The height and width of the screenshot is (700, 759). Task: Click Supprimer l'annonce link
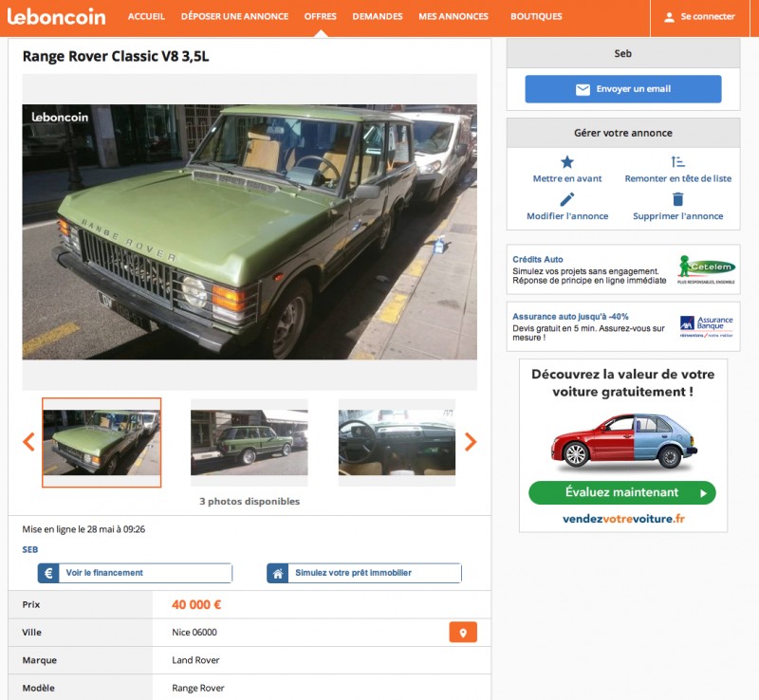pyautogui.click(x=677, y=216)
